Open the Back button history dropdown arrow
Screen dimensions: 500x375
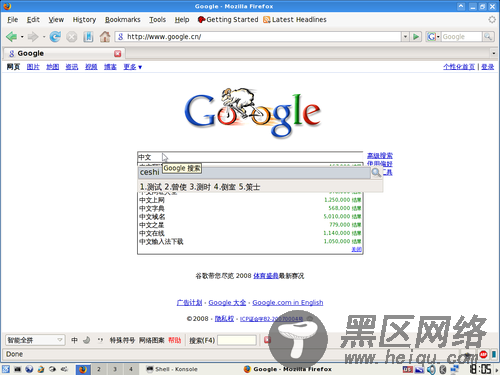(x=22, y=37)
